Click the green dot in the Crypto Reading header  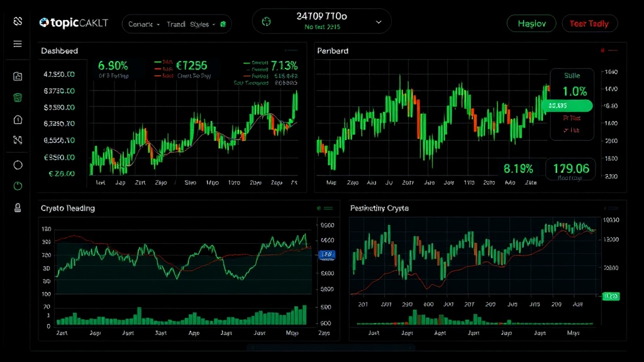(319, 208)
